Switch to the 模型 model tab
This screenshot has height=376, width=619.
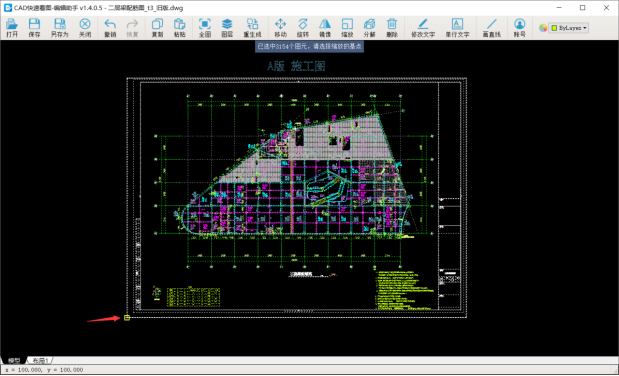14,360
